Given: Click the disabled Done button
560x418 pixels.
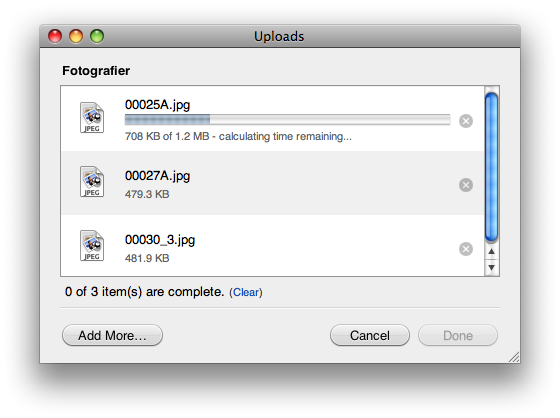Looking at the screenshot, I should tap(458, 335).
